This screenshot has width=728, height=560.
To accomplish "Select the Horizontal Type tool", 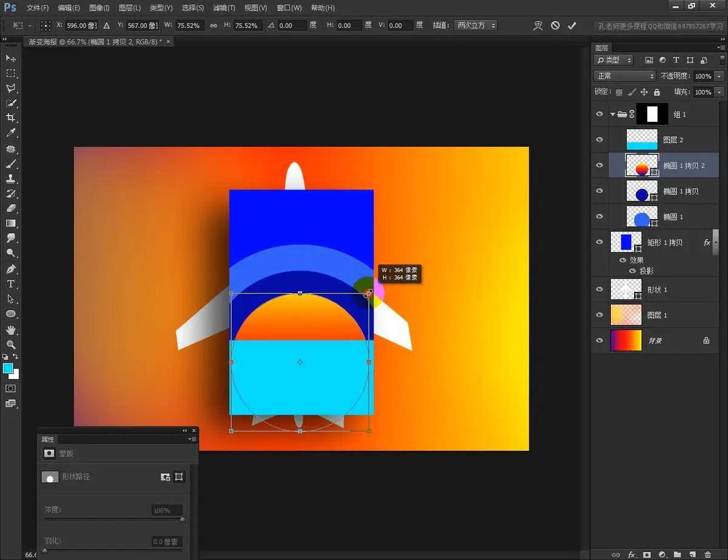I will click(x=11, y=284).
